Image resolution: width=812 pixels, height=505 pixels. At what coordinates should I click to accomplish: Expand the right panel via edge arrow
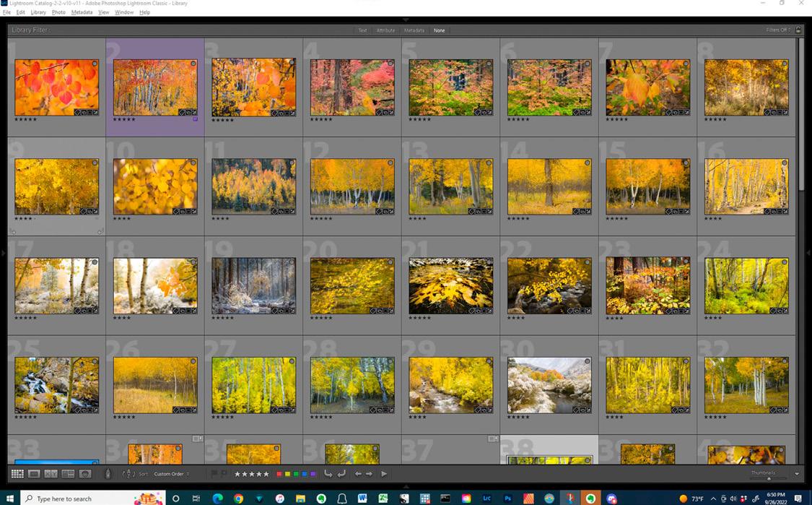809,253
